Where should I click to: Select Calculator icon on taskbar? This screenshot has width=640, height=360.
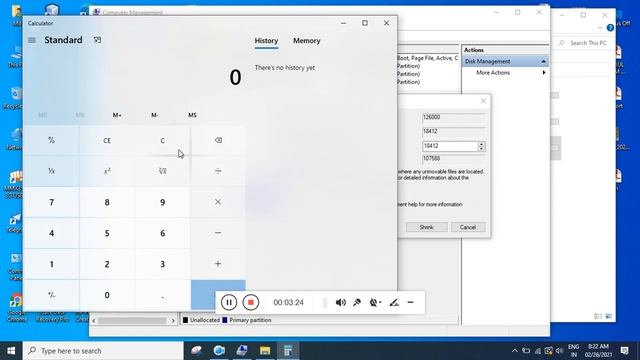(x=288, y=351)
